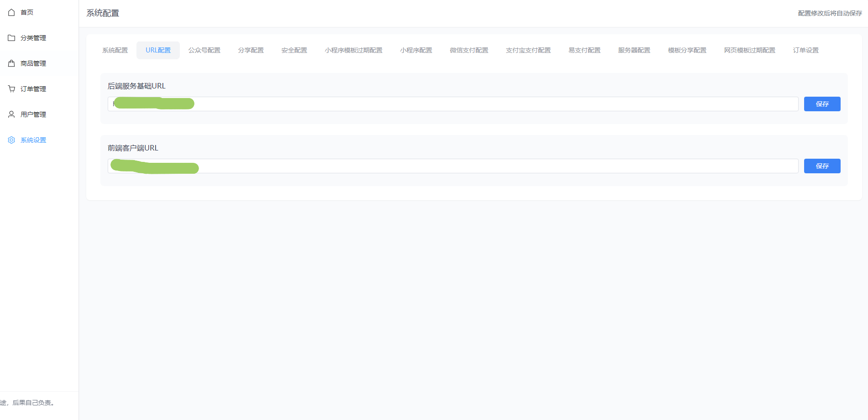Save the 前端客户端URL setting
The image size is (868, 420).
coord(822,166)
